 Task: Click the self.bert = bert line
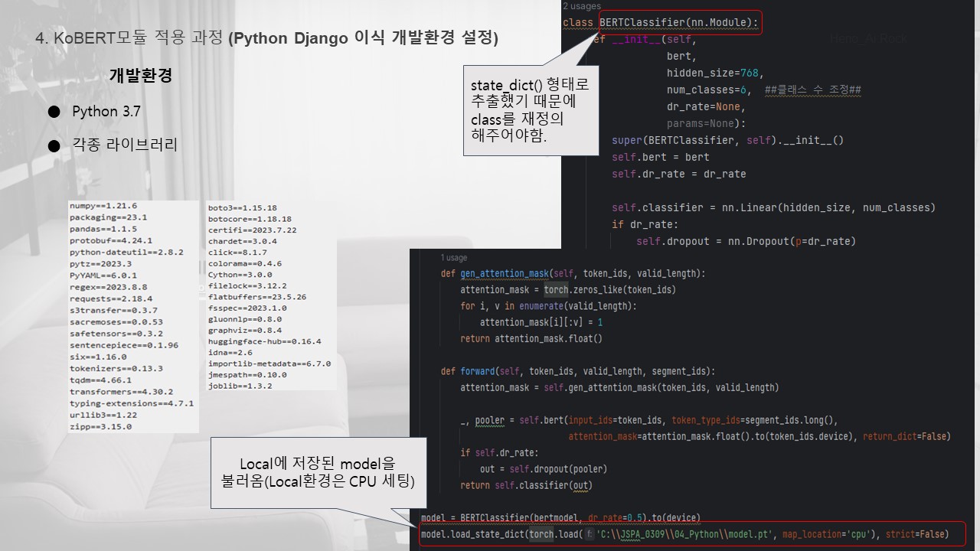coord(661,157)
